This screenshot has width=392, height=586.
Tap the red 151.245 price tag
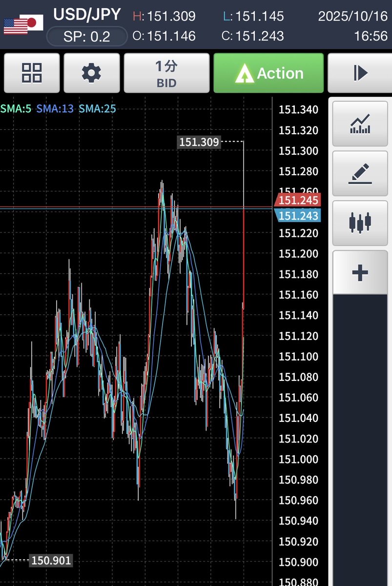(298, 200)
